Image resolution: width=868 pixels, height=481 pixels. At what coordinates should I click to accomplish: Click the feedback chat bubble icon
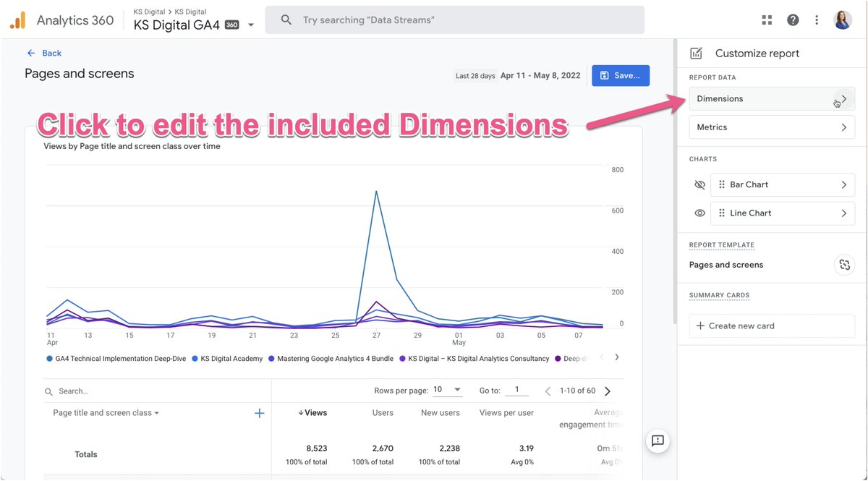(658, 440)
